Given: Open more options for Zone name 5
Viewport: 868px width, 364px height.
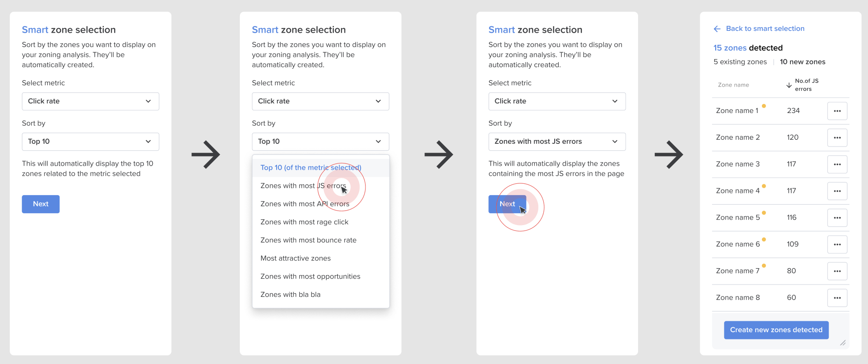Looking at the screenshot, I should [837, 218].
